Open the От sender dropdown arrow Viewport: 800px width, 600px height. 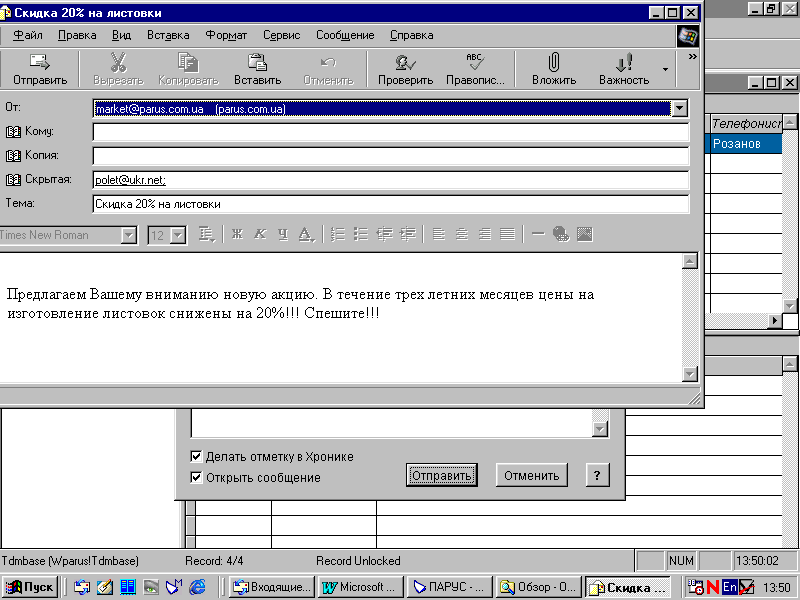(x=680, y=109)
